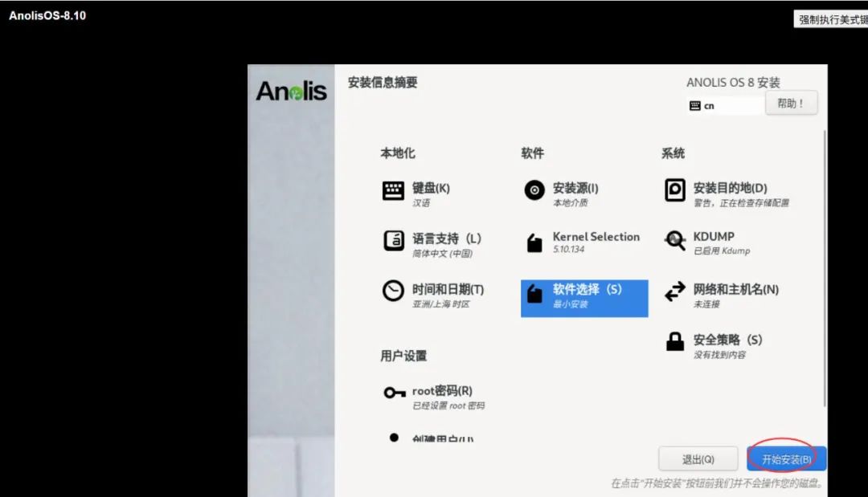The height and width of the screenshot is (497, 868).
Task: Click the vertical scrollbar of the summary
Action: 825,268
